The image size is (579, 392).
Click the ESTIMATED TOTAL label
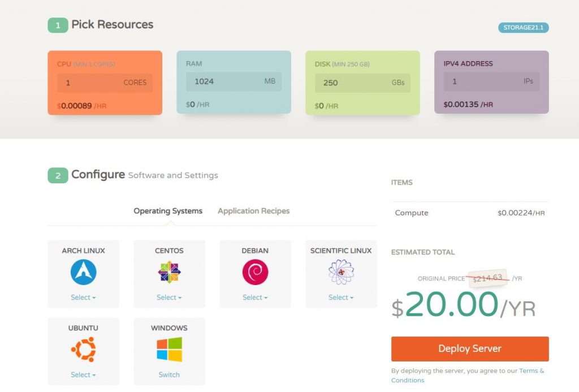(423, 252)
